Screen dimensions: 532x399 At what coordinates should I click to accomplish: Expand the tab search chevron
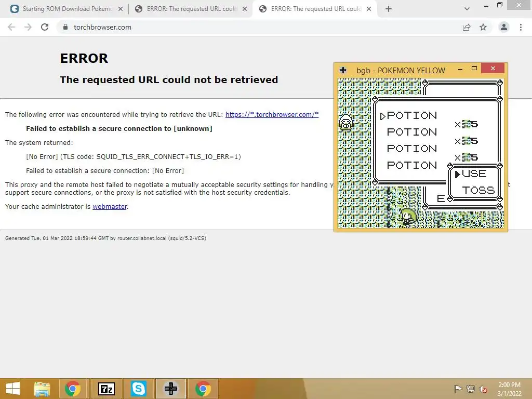467,9
